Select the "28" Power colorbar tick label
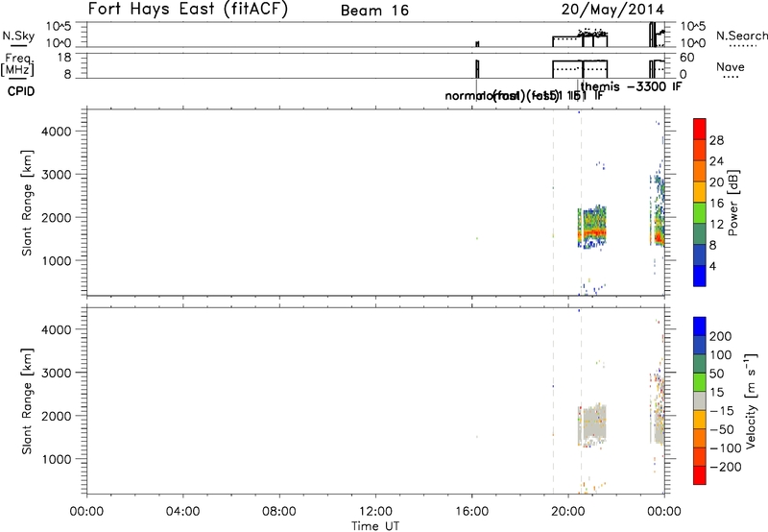The height and width of the screenshot is (532, 768). [x=716, y=140]
